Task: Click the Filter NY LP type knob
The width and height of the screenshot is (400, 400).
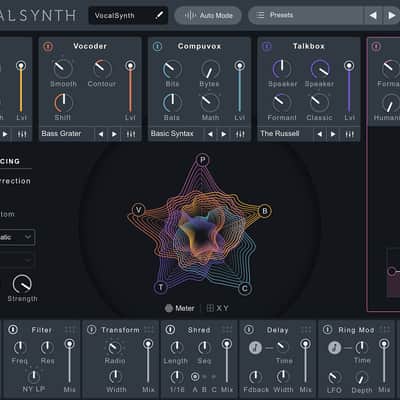Action: coord(34,376)
